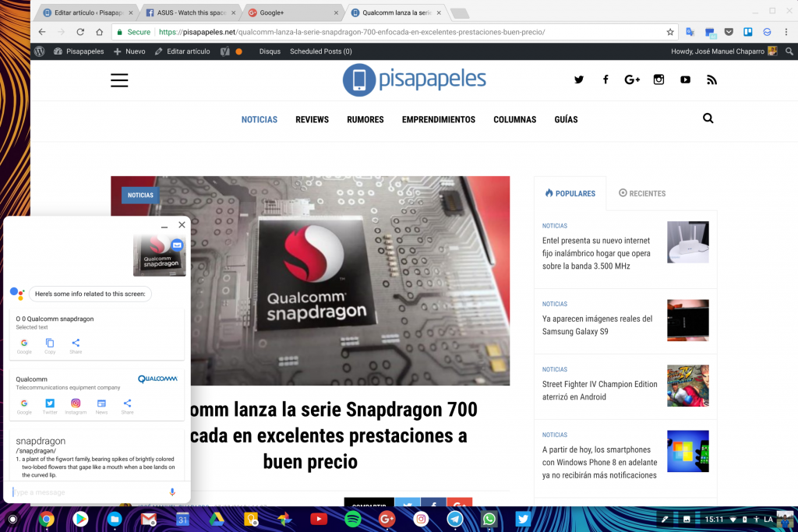Image resolution: width=798 pixels, height=532 pixels.
Task: Click Editar artículo in the admin bar
Action: 182,51
